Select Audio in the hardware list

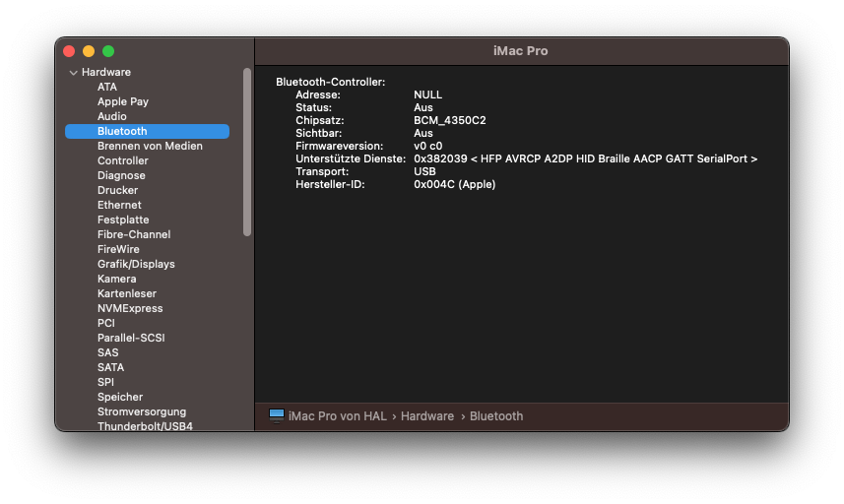112,116
